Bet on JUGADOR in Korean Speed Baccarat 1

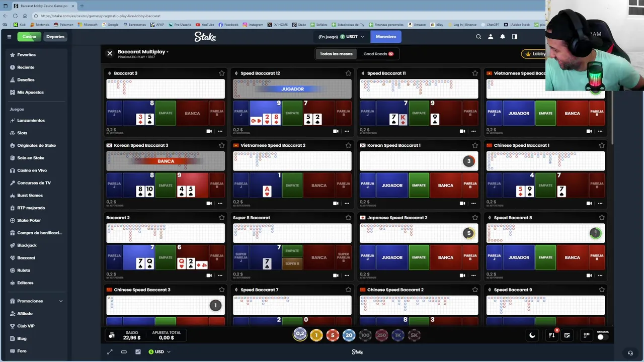392,186
